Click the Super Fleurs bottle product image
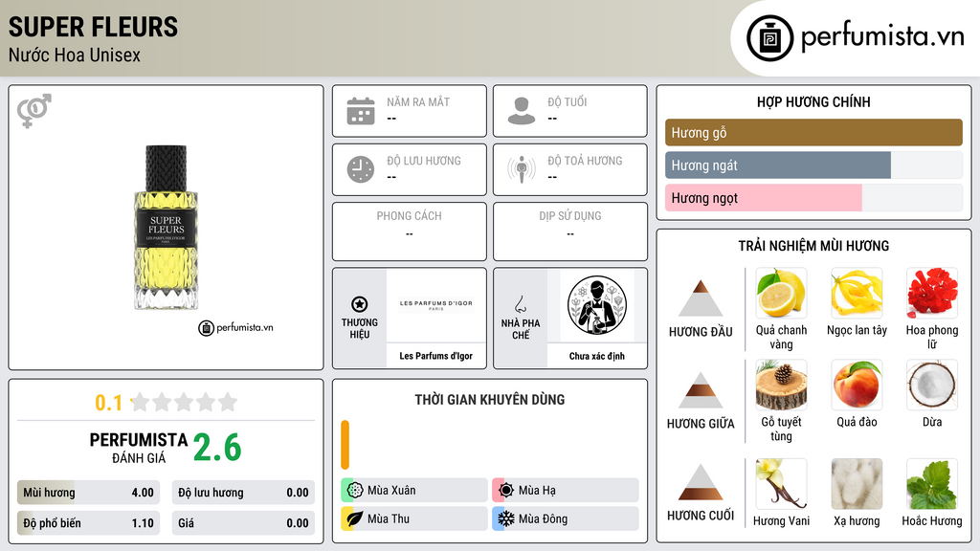Image resolution: width=980 pixels, height=551 pixels. click(x=167, y=228)
